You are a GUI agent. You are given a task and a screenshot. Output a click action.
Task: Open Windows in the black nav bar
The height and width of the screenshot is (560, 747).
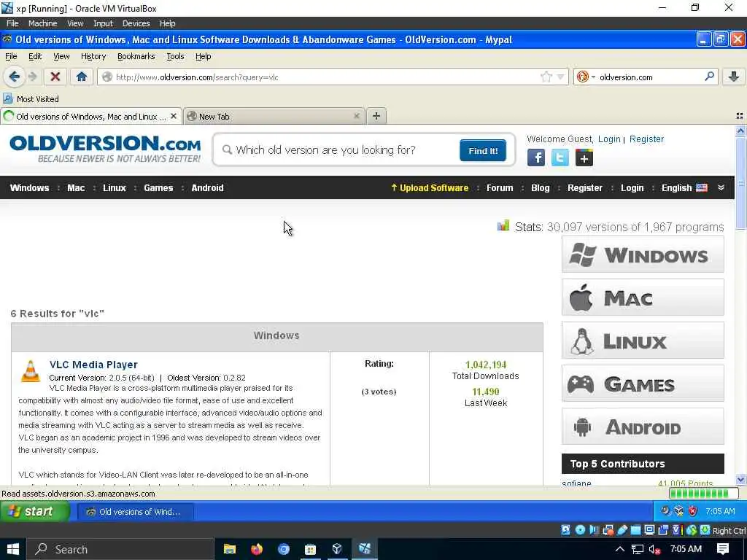point(29,187)
